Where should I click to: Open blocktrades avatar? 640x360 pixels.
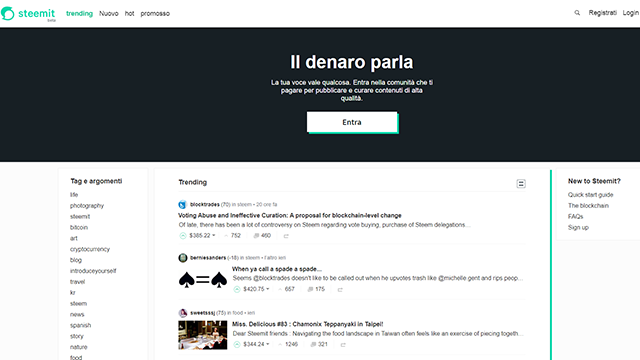[182, 204]
